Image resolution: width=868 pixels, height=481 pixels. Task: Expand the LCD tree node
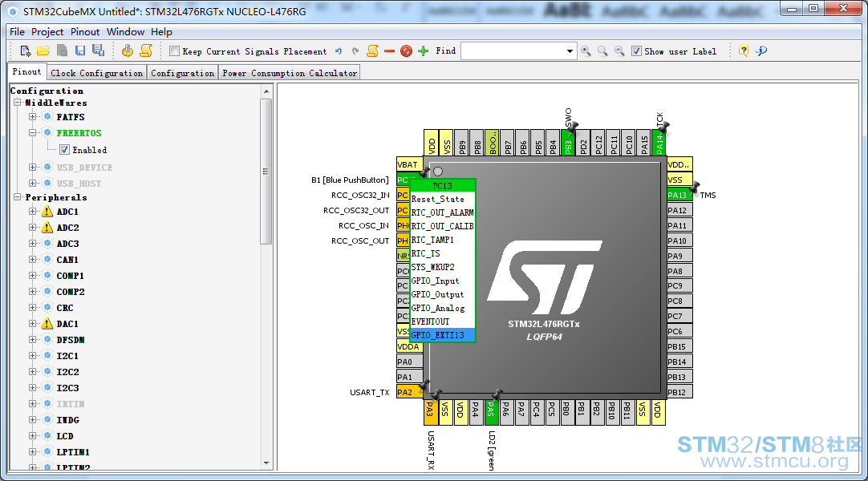pyautogui.click(x=33, y=435)
